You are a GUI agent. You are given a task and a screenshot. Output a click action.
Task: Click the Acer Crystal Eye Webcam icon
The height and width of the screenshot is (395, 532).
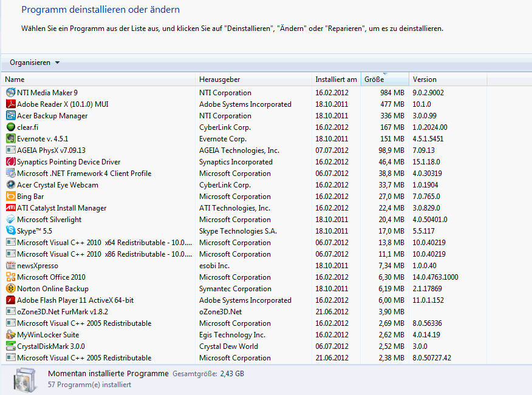pos(11,185)
